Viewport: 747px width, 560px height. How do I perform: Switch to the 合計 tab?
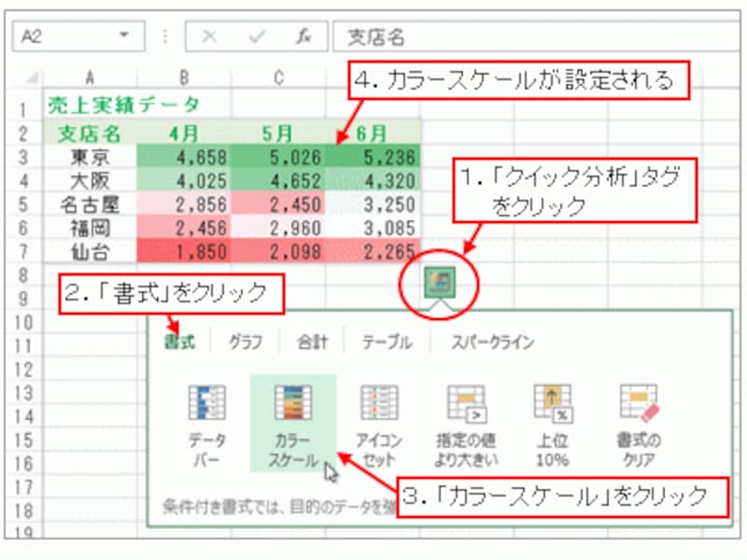[x=312, y=342]
